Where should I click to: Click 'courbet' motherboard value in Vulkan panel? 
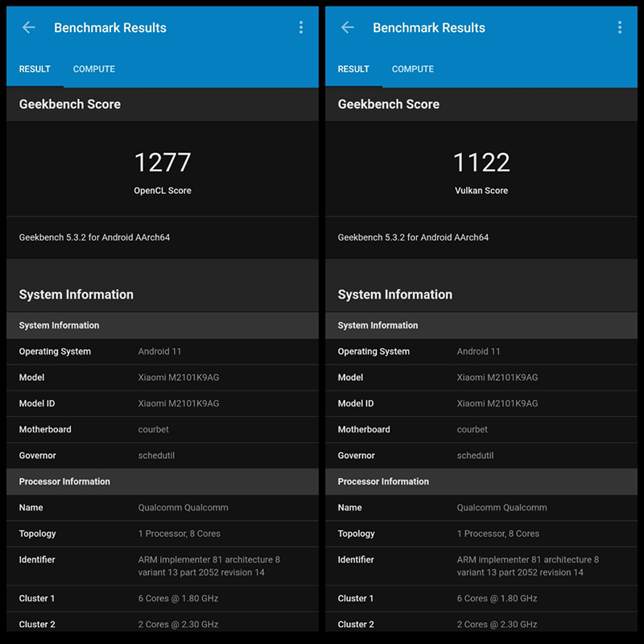point(472,430)
